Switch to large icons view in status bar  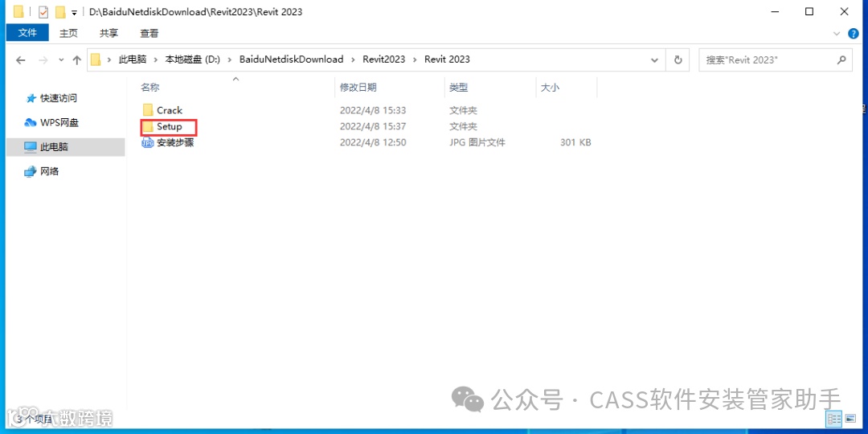pyautogui.click(x=850, y=419)
